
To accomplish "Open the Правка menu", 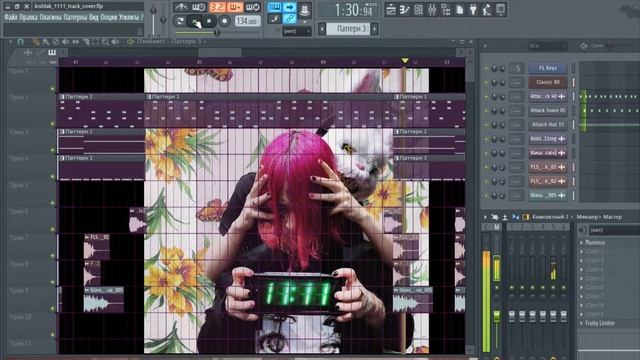I will tap(29, 18).
